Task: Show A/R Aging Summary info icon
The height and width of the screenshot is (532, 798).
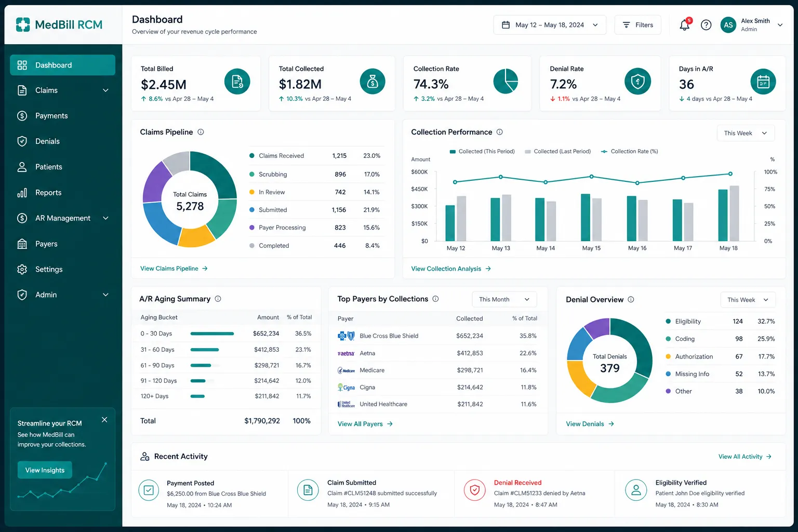Action: pyautogui.click(x=218, y=299)
